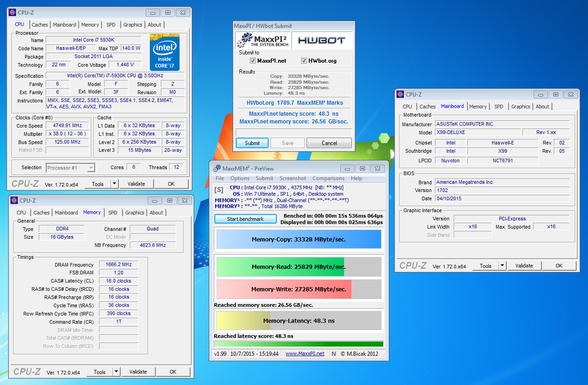Click the MaxxMEM² window title bar icon
Image resolution: width=588 pixels, height=385 pixels.
pyautogui.click(x=217, y=168)
